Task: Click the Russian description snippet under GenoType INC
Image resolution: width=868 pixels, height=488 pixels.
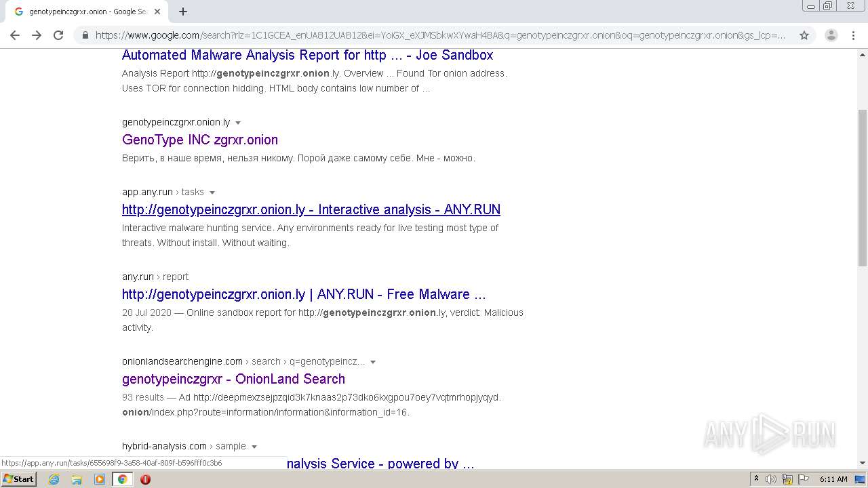Action: pyautogui.click(x=298, y=158)
